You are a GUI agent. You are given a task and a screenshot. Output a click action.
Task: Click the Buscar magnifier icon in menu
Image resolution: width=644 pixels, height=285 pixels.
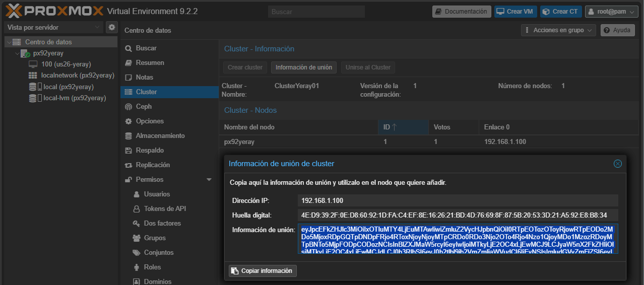coord(128,48)
